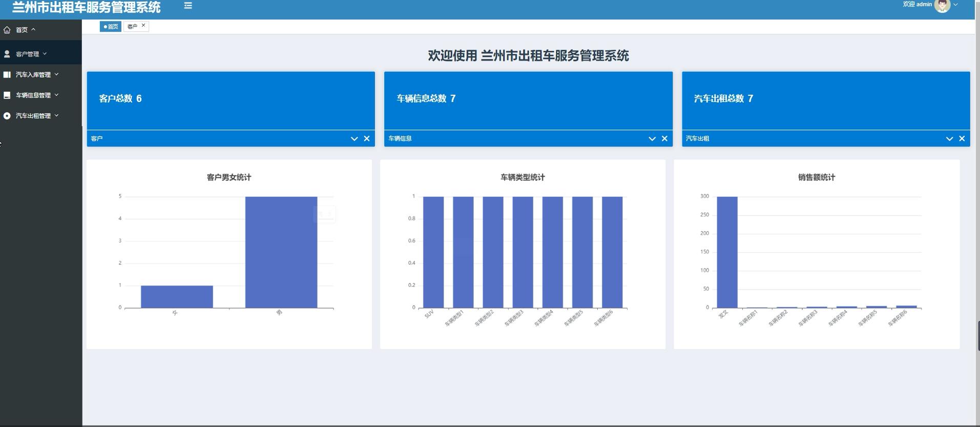Click the 车辆类型3 bar in chart
This screenshot has height=427, width=980.
(523, 252)
